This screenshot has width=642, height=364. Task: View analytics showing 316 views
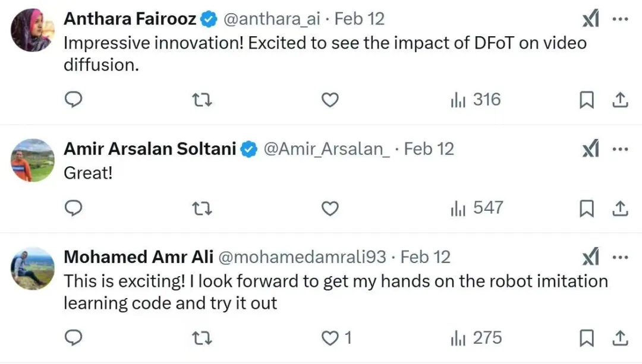[x=476, y=100]
